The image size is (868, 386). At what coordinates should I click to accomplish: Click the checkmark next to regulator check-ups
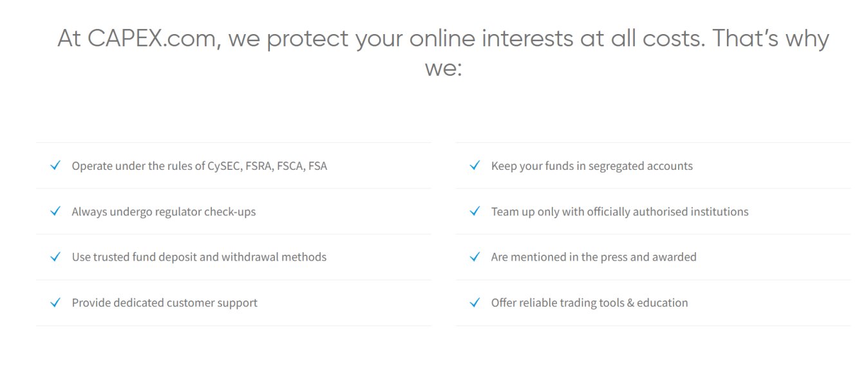(55, 212)
